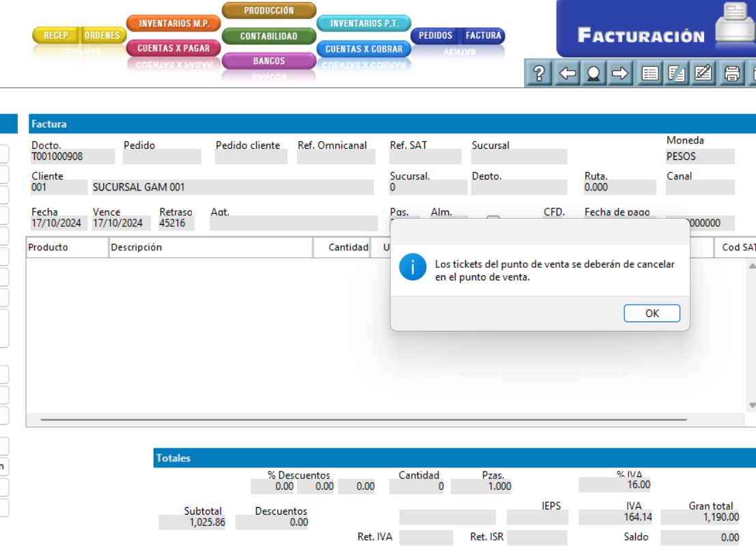Open CUENTAS X PAGAR module
Screen dimensions: 756x546
[x=173, y=49]
